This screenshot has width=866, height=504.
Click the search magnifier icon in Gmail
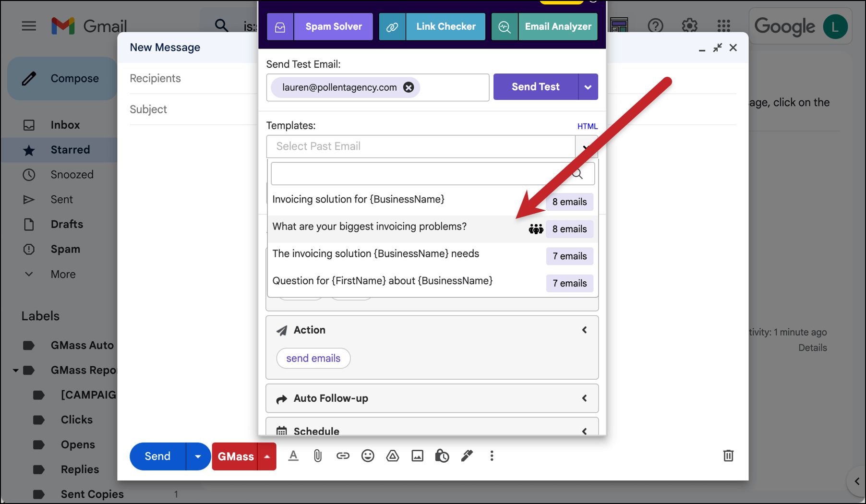point(221,25)
